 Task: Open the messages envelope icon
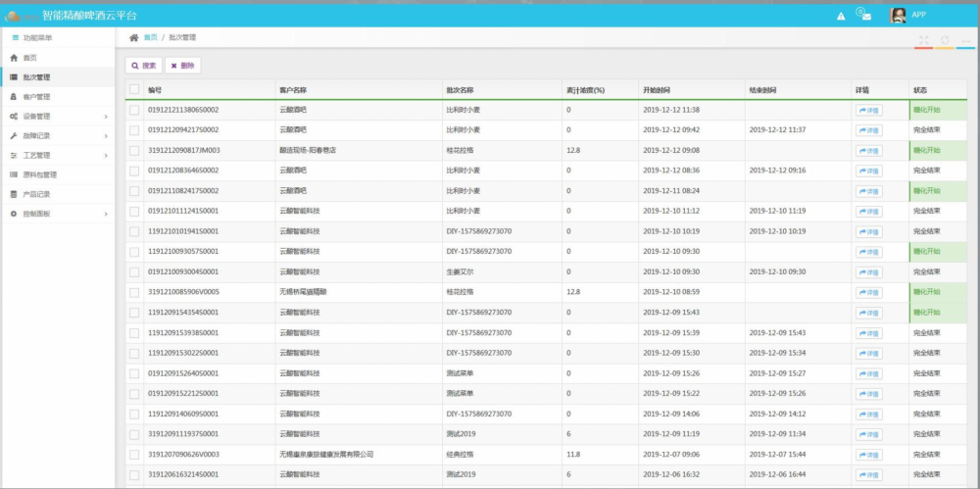point(863,15)
